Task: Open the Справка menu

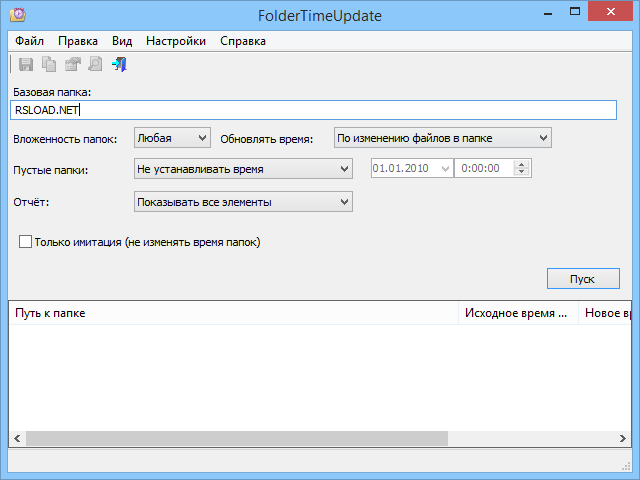Action: pos(243,41)
